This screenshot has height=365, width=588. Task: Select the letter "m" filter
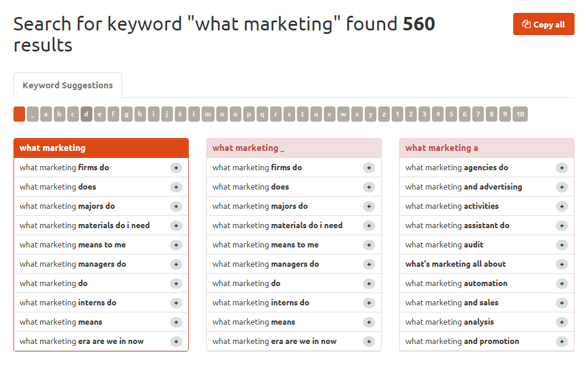(x=208, y=114)
